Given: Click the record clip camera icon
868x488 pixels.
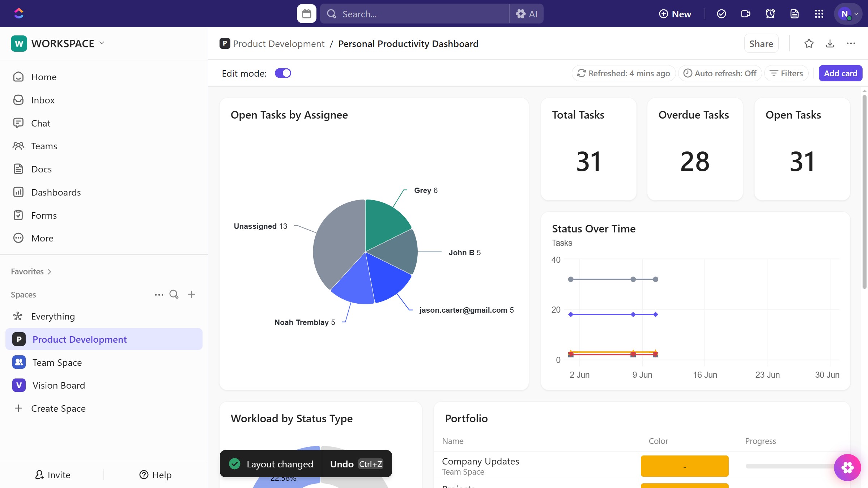Looking at the screenshot, I should point(745,14).
